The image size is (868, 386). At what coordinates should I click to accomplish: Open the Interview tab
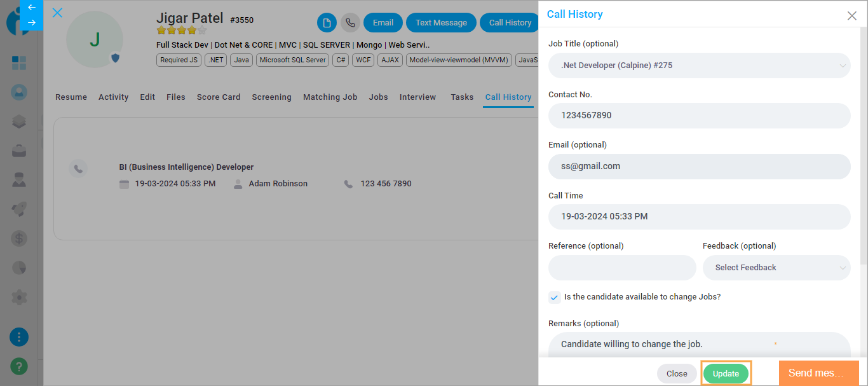(417, 97)
